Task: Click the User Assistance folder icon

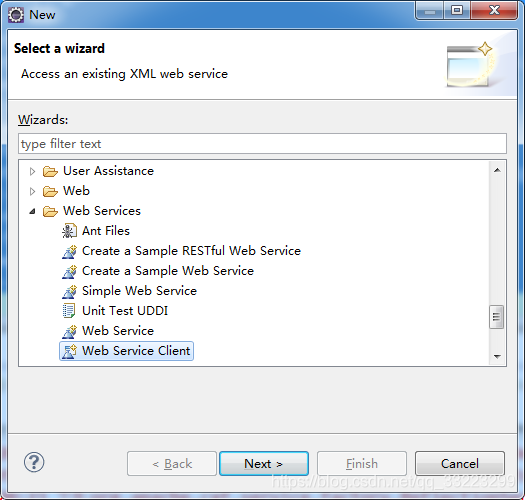Action: [50, 171]
